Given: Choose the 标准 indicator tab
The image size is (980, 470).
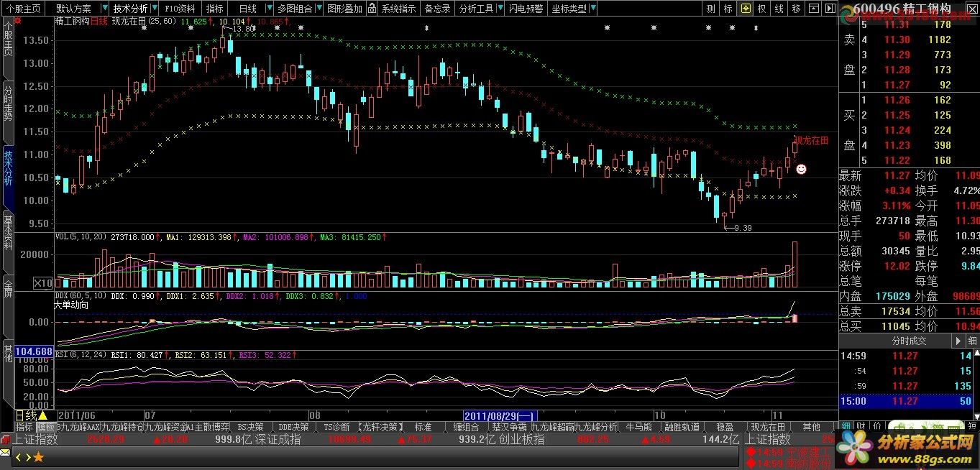Looking at the screenshot, I should pyautogui.click(x=423, y=427).
